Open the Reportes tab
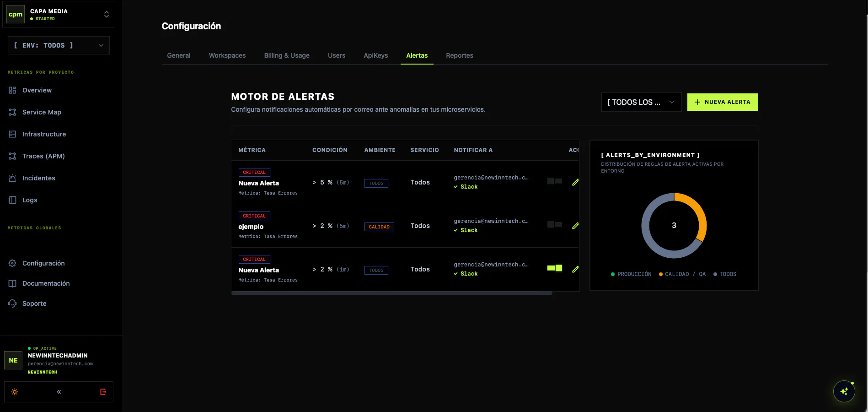 [x=460, y=55]
